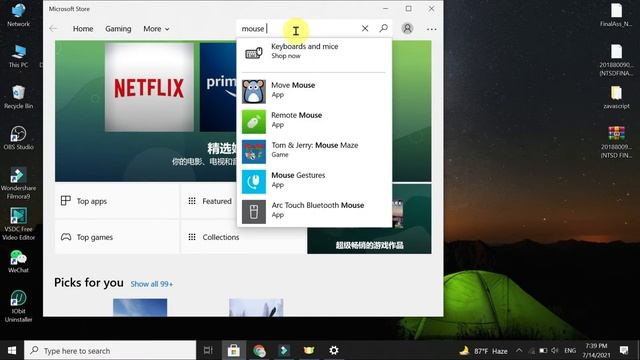Launch VSDC Free Video Editor icon
Screen dimensions: 640x360
pyautogui.click(x=18, y=224)
